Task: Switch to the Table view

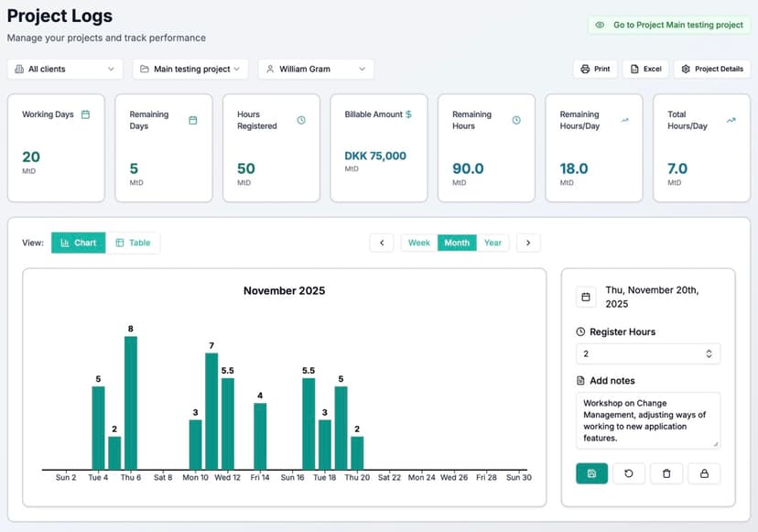Action: coord(135,243)
